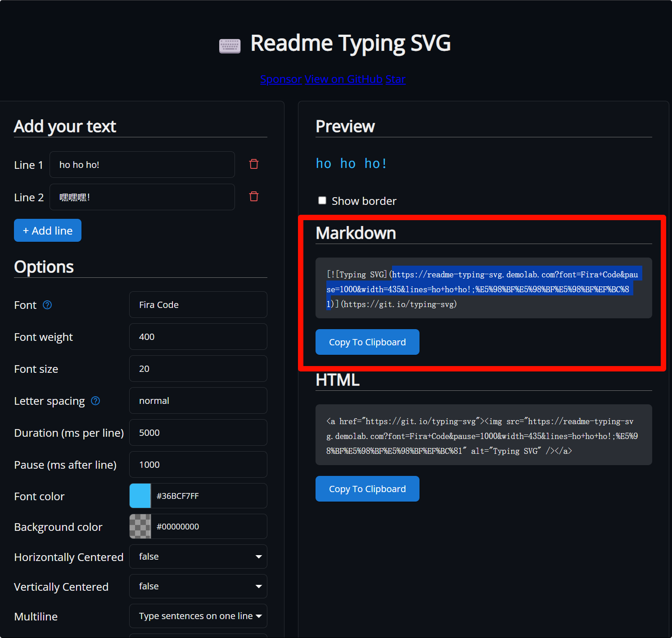The height and width of the screenshot is (638, 672).
Task: Click the Options section heading
Action: coord(44,267)
